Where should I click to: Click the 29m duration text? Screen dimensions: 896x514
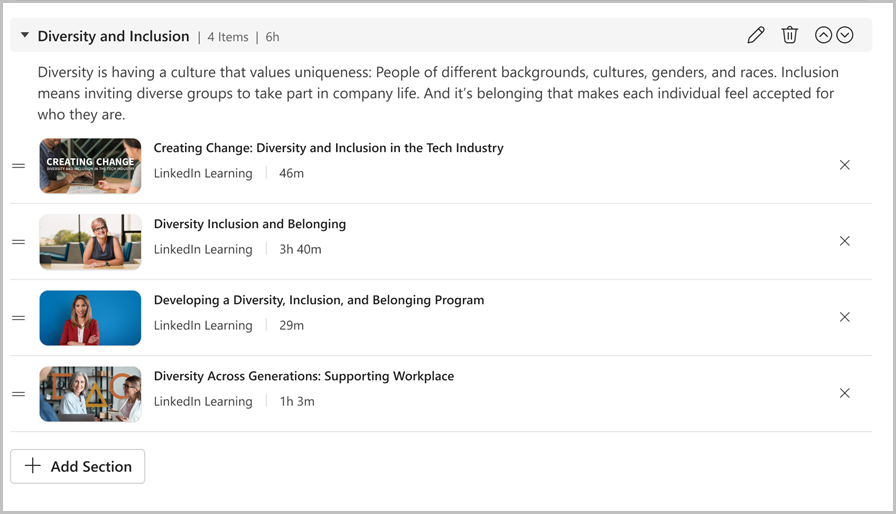point(291,325)
